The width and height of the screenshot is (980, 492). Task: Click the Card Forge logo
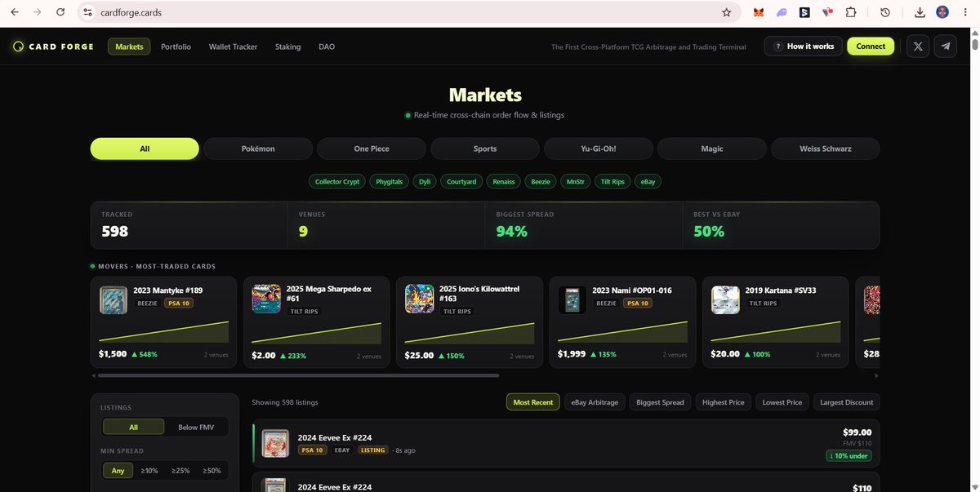(x=54, y=47)
